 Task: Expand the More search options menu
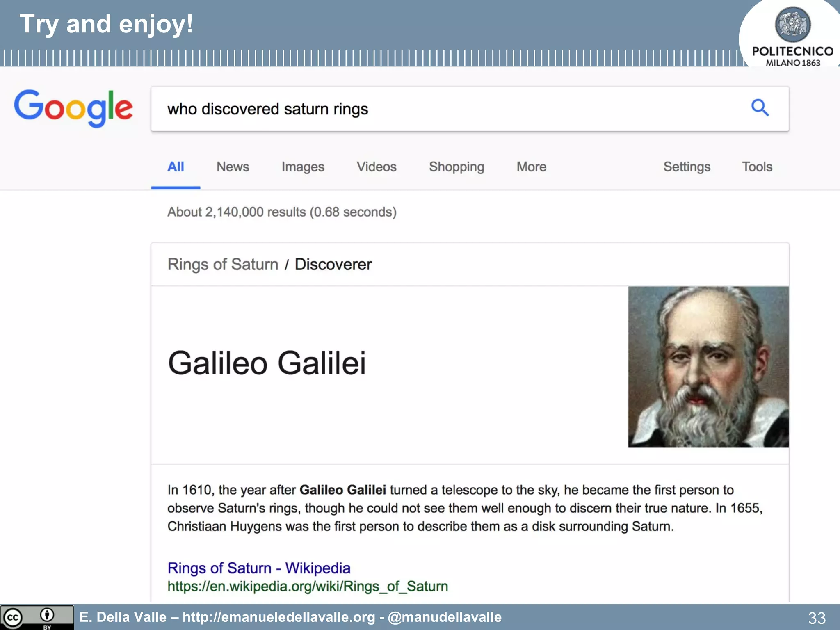[x=531, y=167]
